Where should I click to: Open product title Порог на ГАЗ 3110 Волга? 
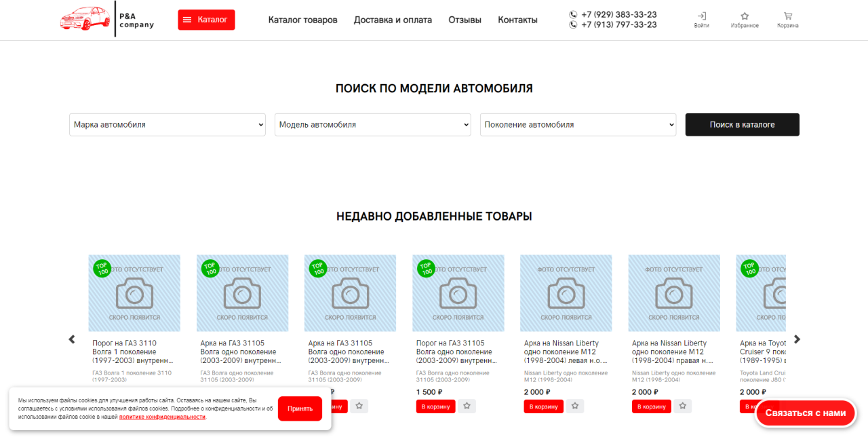[133, 352]
